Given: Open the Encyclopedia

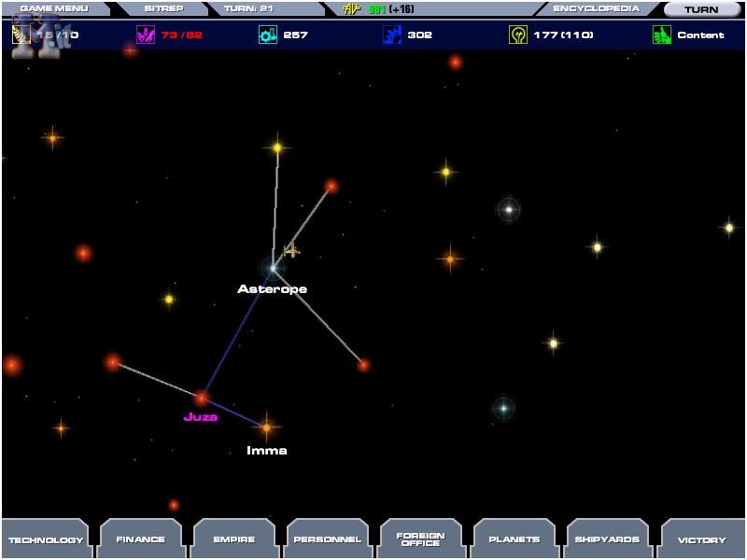Looking at the screenshot, I should 596,7.
